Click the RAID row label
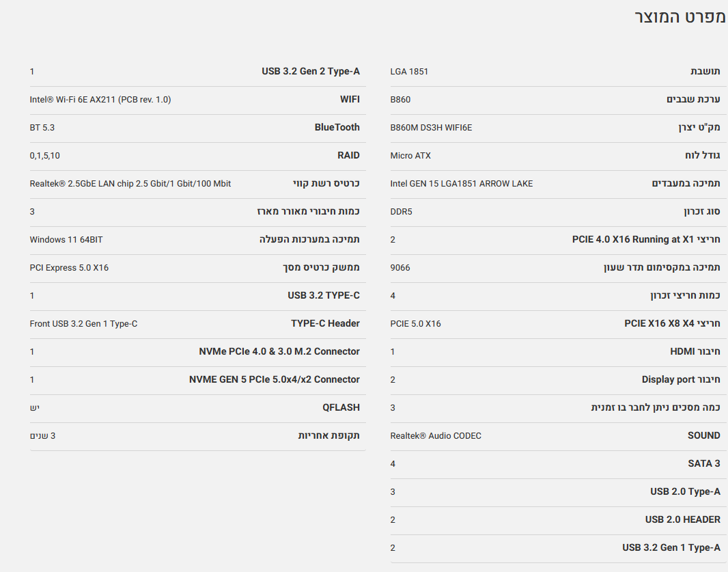The image size is (728, 572). pyautogui.click(x=348, y=156)
